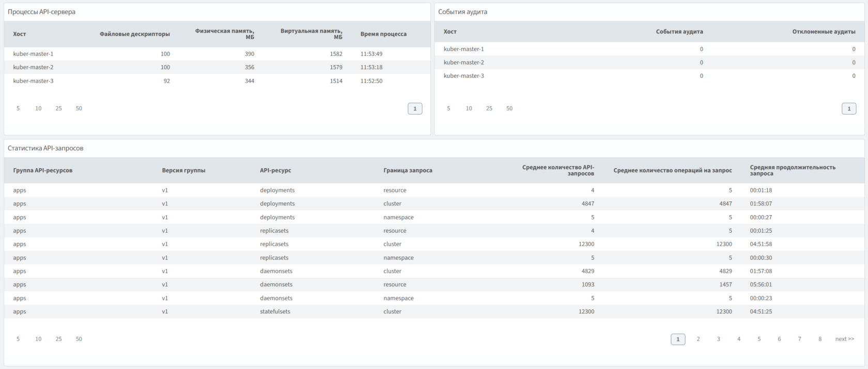Jump to page 4 of API request statistics
Viewport: 868px width, 369px height.
pyautogui.click(x=738, y=339)
